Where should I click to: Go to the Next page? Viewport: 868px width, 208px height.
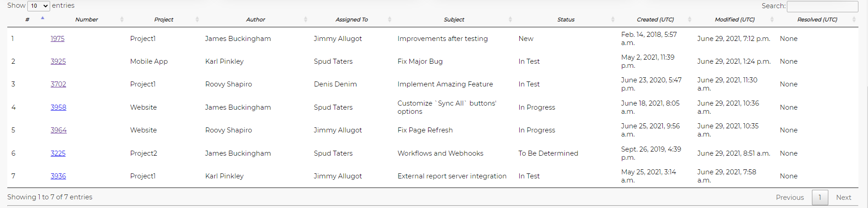click(843, 198)
